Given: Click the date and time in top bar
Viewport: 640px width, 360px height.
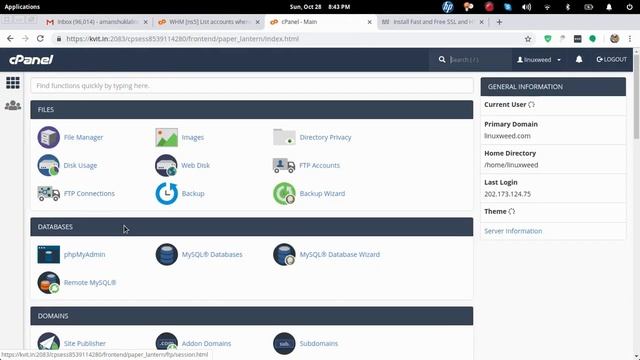Looking at the screenshot, I should click(320, 7).
